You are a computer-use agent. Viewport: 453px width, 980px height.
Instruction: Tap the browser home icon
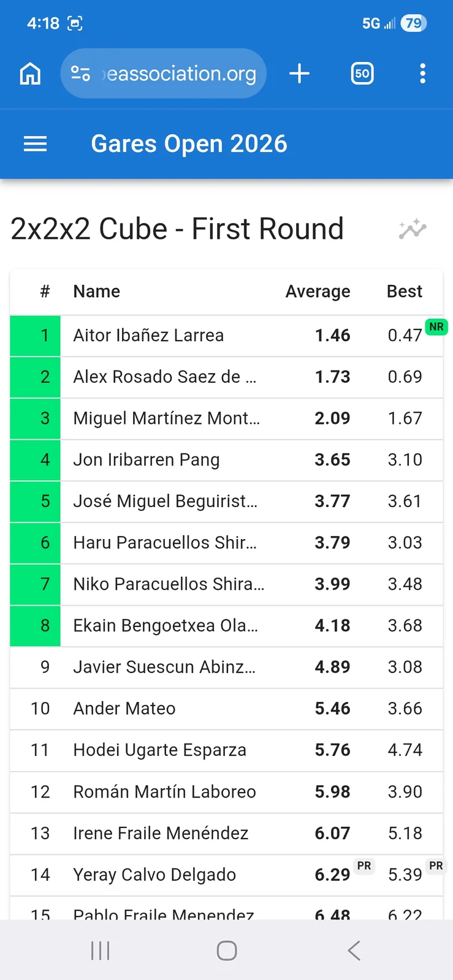pos(30,73)
